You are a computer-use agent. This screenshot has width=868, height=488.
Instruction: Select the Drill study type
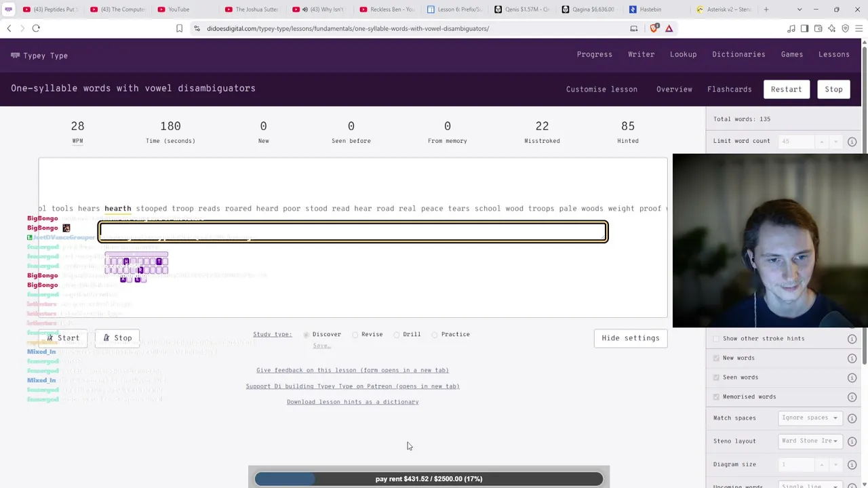[x=397, y=335]
